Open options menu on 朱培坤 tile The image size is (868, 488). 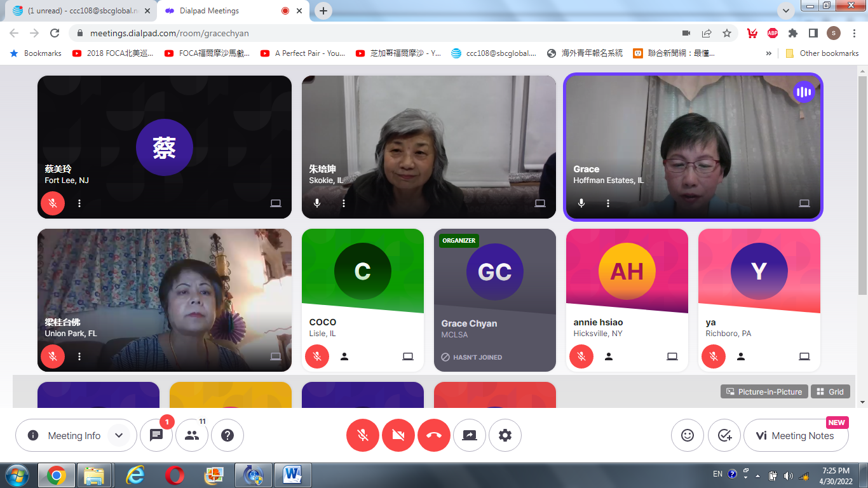[x=344, y=203]
